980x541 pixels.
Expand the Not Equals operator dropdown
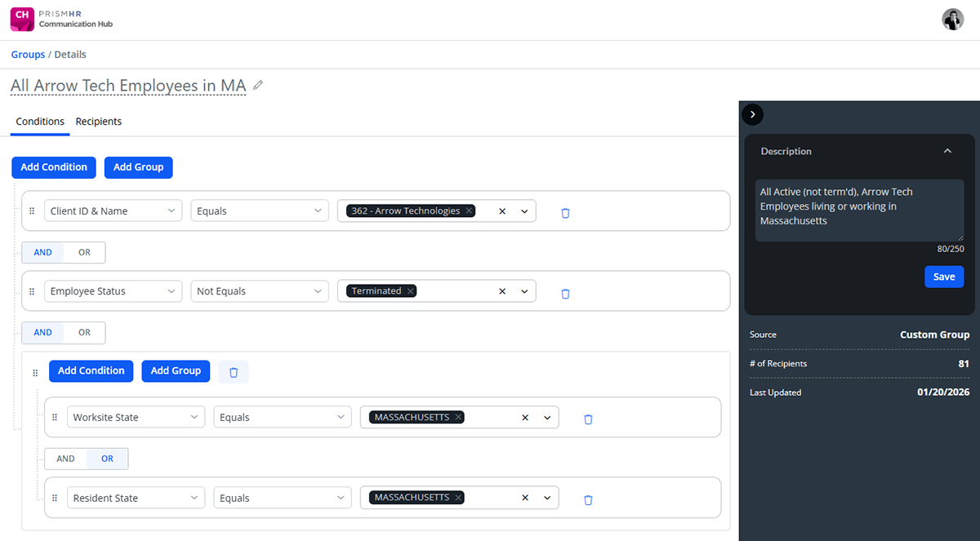point(260,291)
